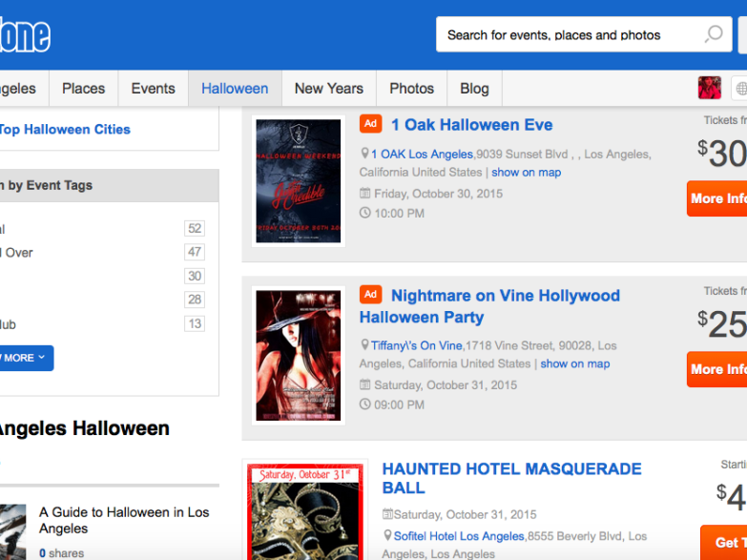Show Tiffany's On Vine on map

click(x=575, y=363)
